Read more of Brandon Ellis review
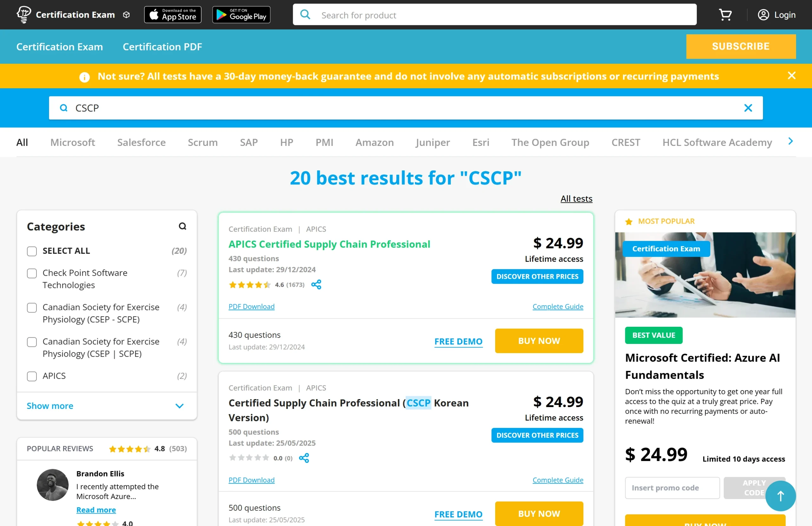The image size is (812, 526). [x=96, y=510]
